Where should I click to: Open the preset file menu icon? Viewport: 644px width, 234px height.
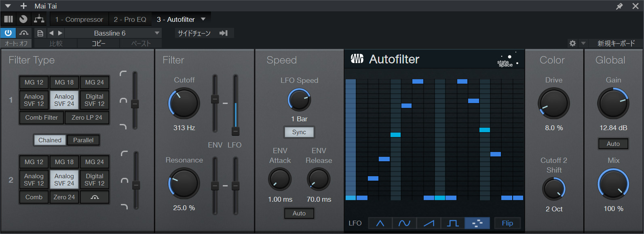[40, 33]
